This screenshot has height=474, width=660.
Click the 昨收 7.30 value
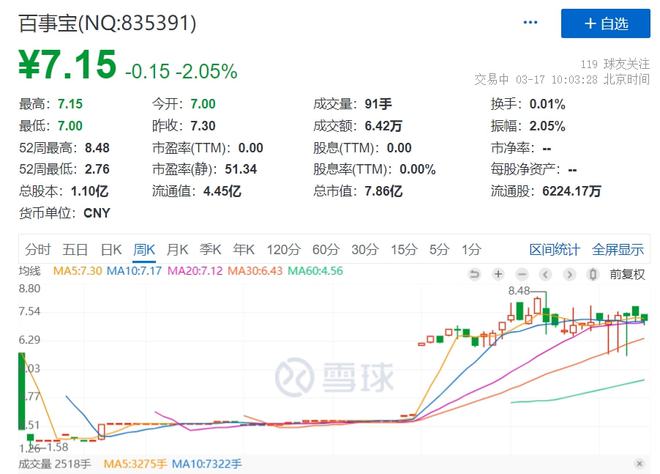184,126
